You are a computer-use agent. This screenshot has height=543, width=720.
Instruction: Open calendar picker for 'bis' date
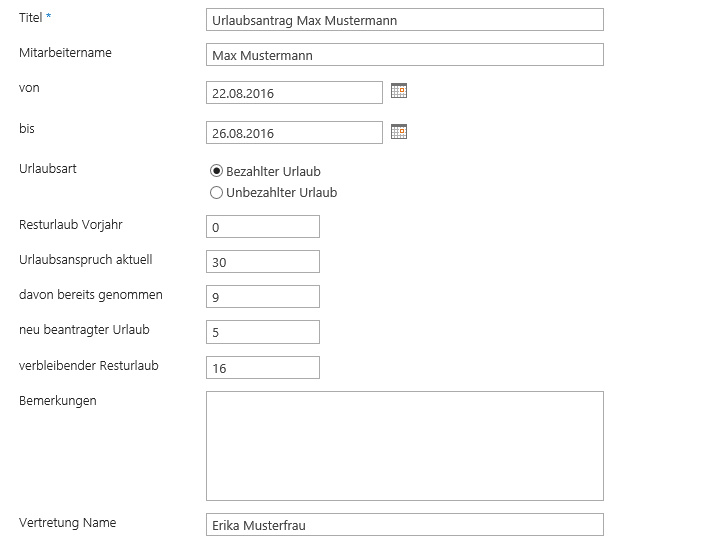[x=399, y=131]
